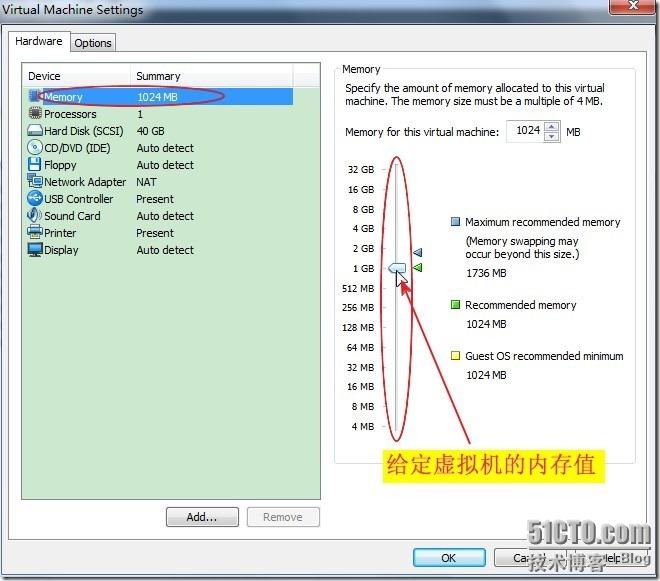The image size is (660, 581).
Task: Click the Sound Card speaker icon
Action: tap(35, 215)
